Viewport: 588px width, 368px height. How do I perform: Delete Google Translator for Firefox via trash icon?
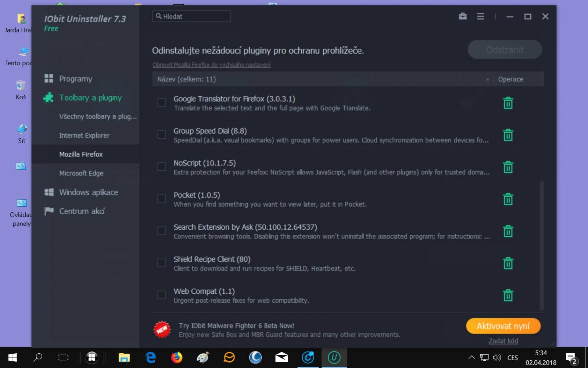[508, 103]
